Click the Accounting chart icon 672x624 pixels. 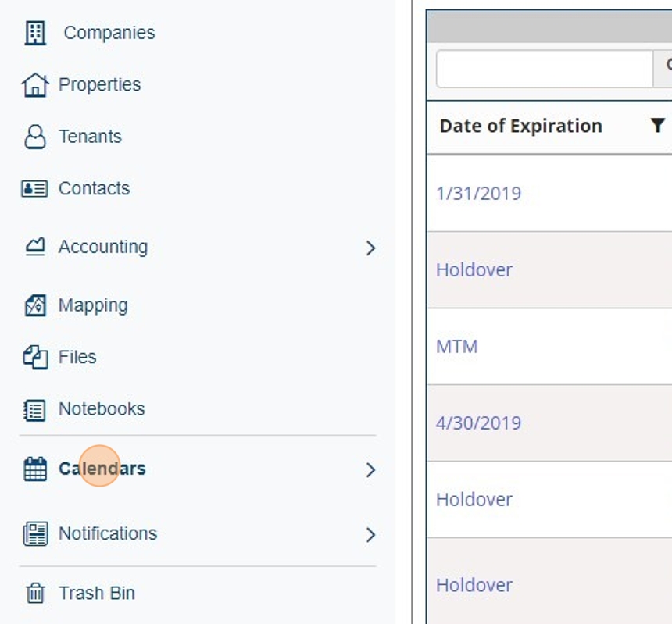35,247
